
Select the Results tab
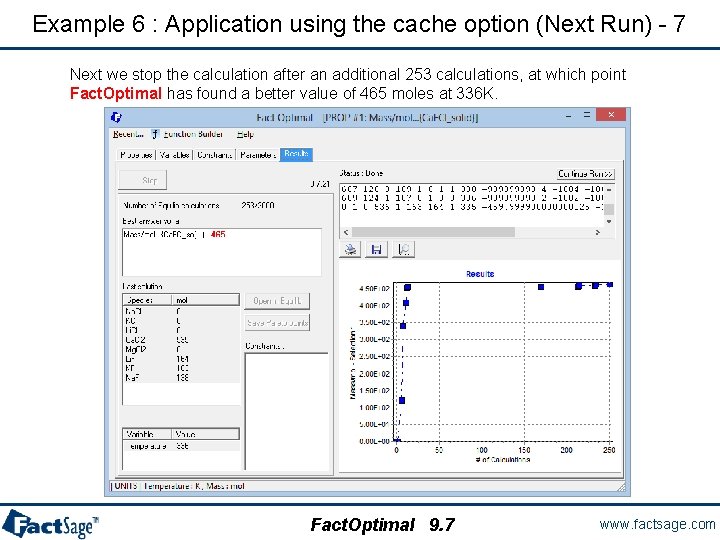(x=296, y=154)
